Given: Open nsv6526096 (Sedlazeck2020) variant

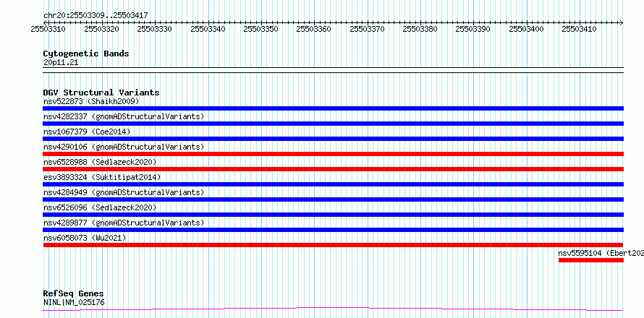Looking at the screenshot, I should click(100, 207).
